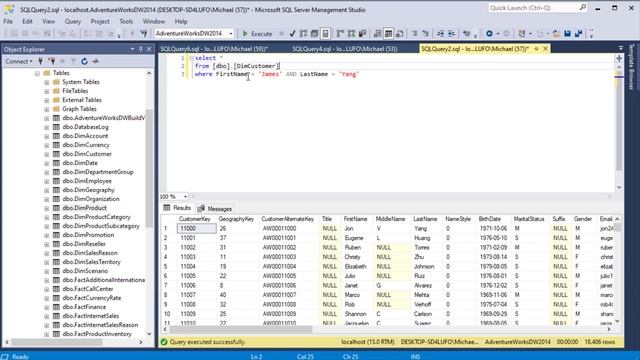Open the Template Browser side panel
The height and width of the screenshot is (360, 640).
coord(631,67)
